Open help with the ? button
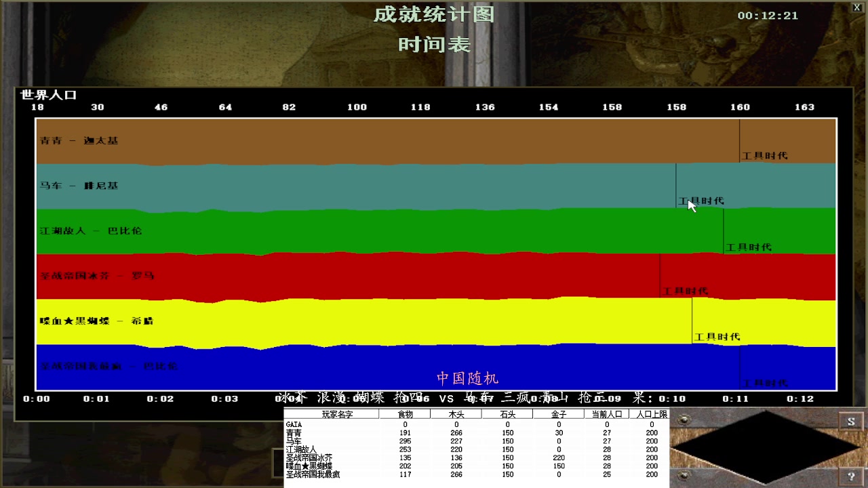This screenshot has width=868, height=488. tap(851, 476)
